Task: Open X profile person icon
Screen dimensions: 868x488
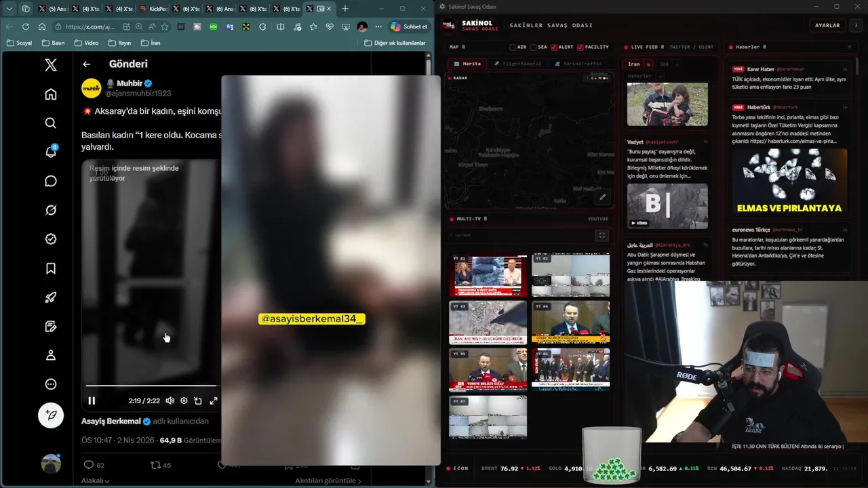Action: pyautogui.click(x=51, y=355)
